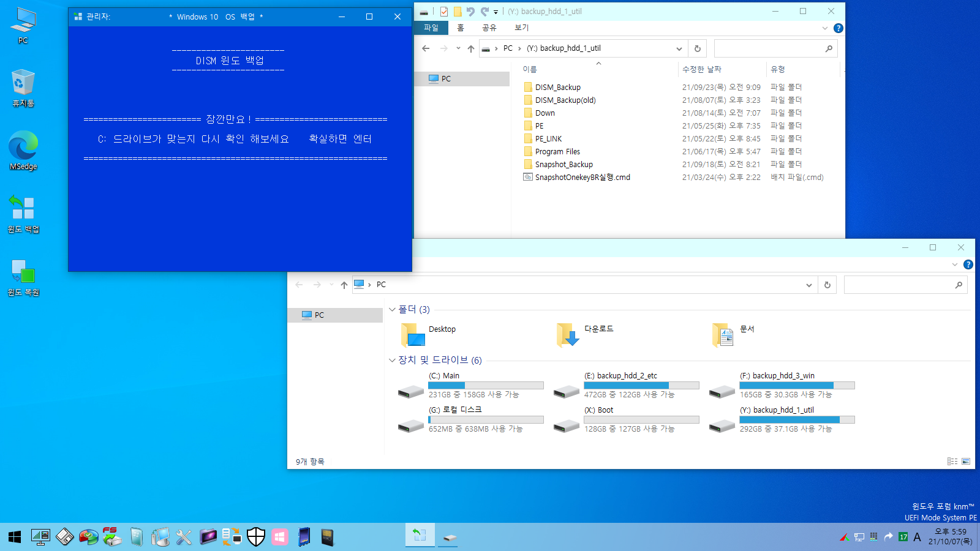
Task: Click search box in PC explorer window
Action: [905, 285]
